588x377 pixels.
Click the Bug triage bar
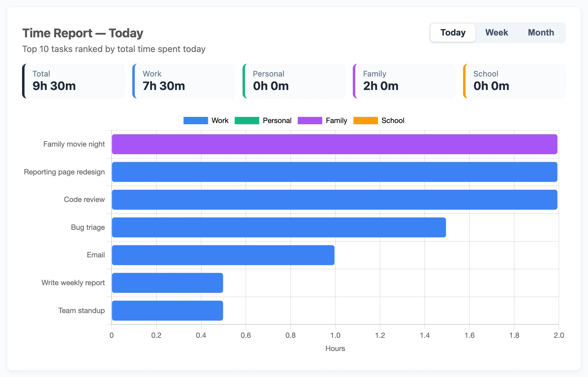pos(279,227)
